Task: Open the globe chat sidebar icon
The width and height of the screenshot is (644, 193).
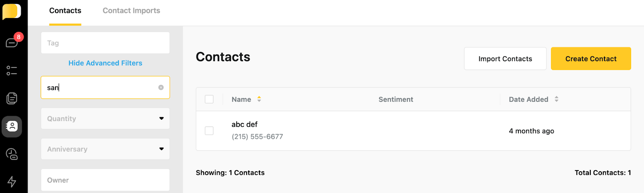Action: (x=12, y=154)
